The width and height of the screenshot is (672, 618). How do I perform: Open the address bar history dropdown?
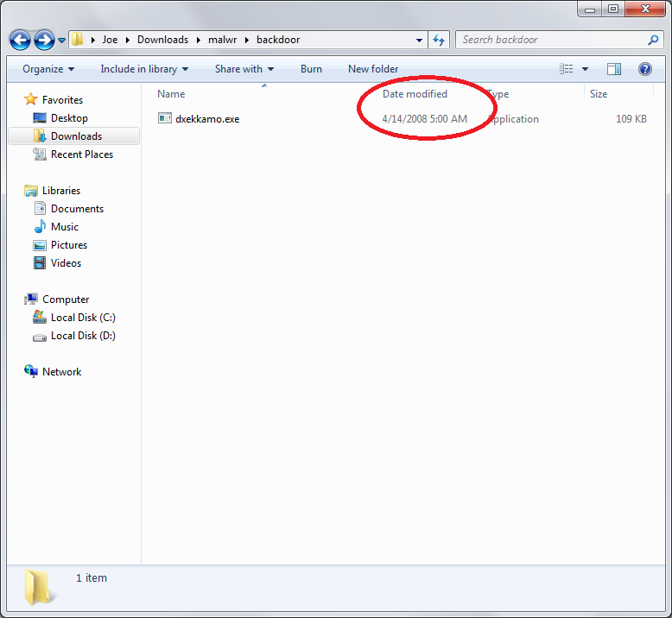click(419, 41)
